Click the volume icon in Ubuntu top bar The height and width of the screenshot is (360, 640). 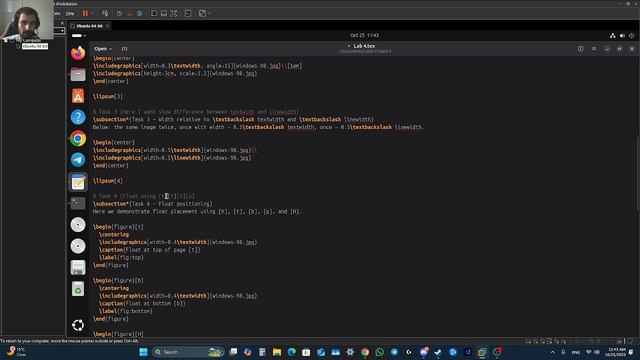pos(622,36)
